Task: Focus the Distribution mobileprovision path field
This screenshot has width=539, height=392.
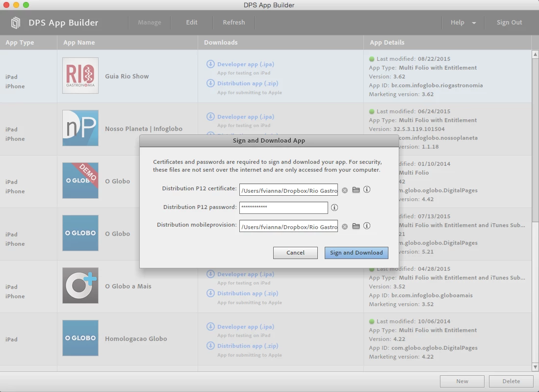Action: click(288, 226)
